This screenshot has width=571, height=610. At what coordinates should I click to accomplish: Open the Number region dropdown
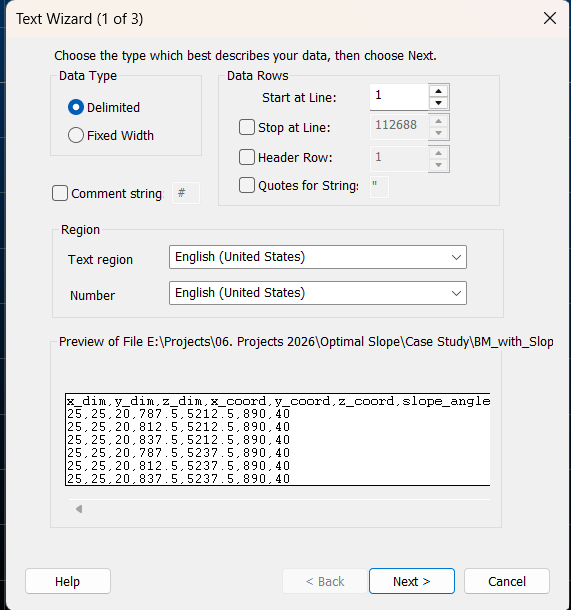[x=318, y=293]
